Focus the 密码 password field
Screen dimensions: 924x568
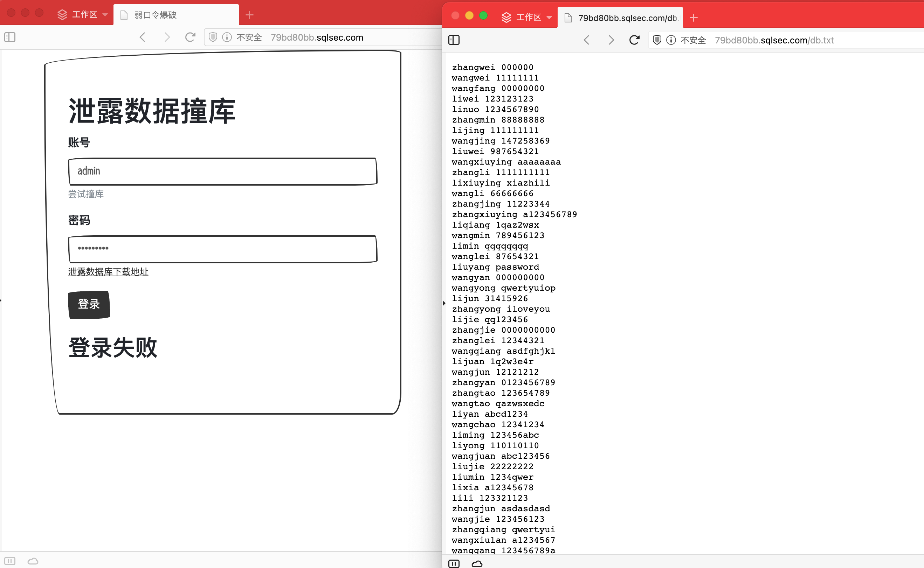(x=222, y=249)
